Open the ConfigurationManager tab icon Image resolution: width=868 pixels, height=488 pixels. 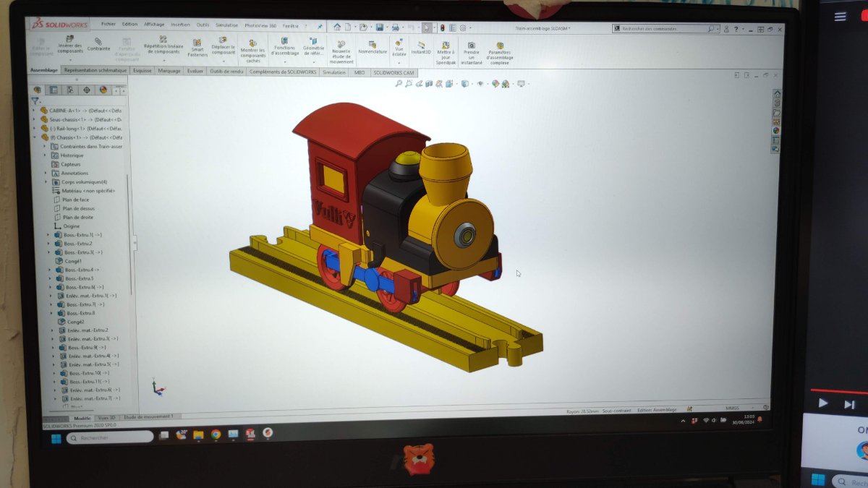point(69,90)
